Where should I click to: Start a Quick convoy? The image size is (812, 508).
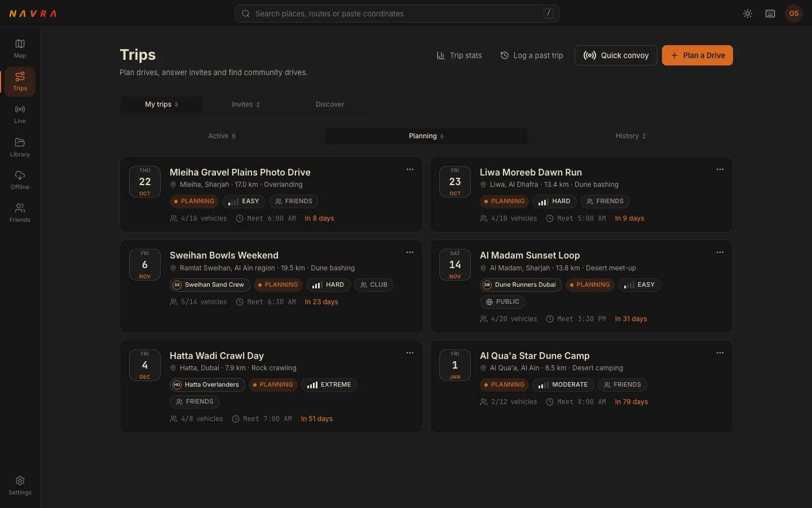(616, 55)
